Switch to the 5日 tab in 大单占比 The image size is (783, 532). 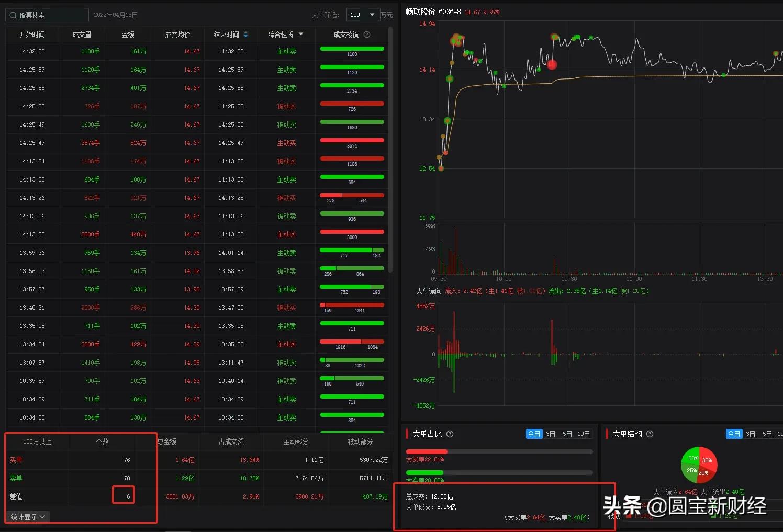pyautogui.click(x=567, y=434)
